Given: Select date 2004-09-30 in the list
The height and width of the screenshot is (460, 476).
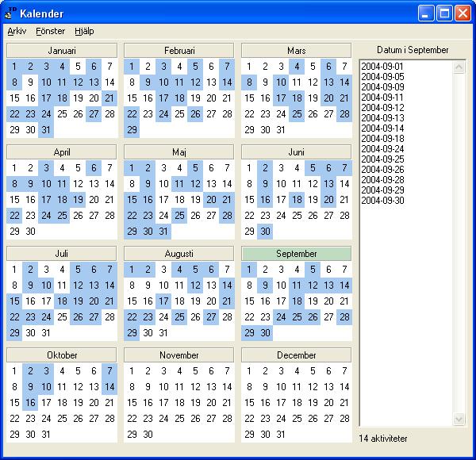Looking at the screenshot, I should [x=382, y=201].
